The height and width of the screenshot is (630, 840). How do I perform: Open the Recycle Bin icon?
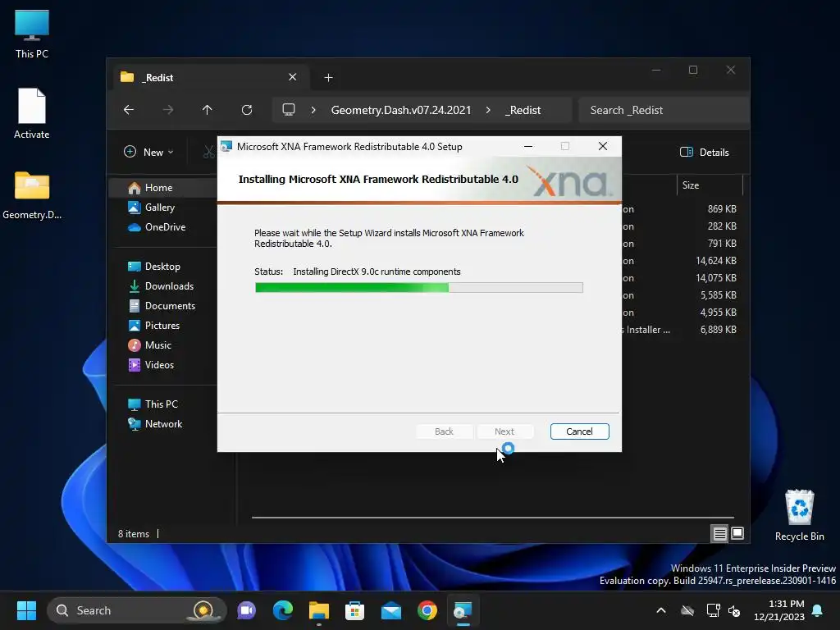799,515
